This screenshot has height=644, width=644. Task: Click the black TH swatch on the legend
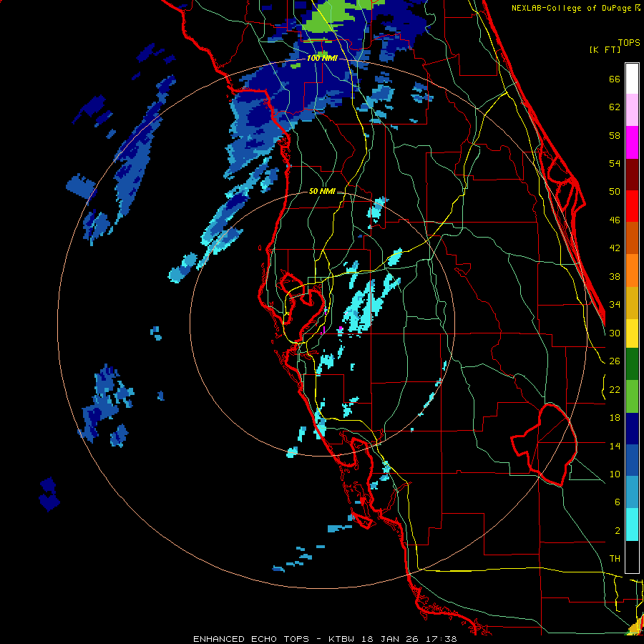point(632,557)
